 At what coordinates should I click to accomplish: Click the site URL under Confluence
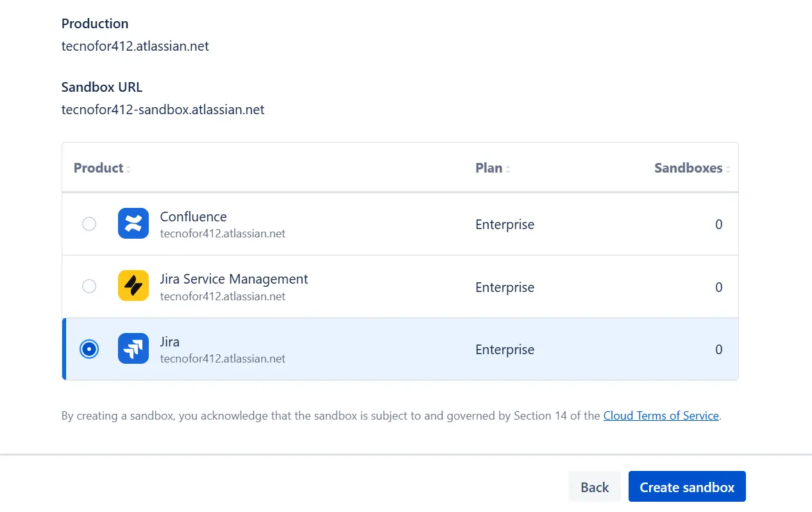223,234
